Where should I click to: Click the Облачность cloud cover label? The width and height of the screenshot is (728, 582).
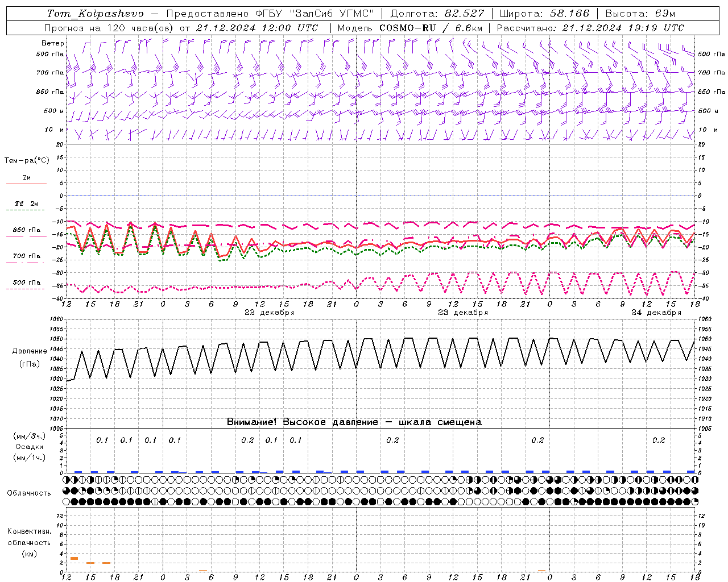29,493
